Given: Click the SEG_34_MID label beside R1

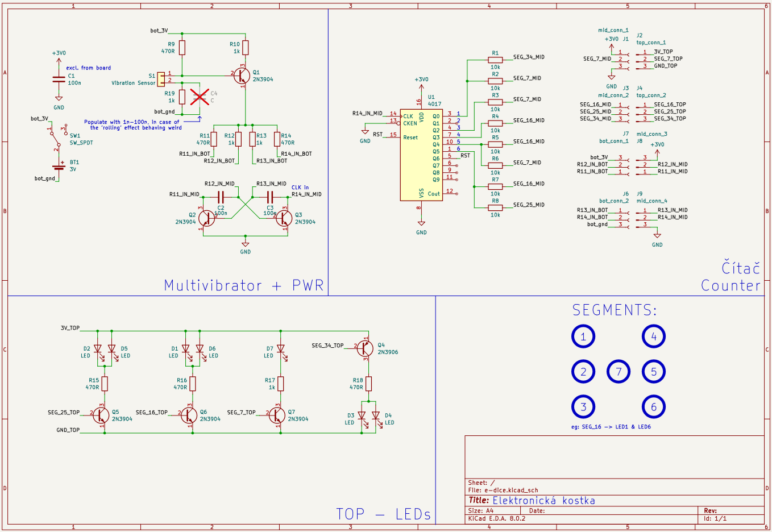Looking at the screenshot, I should [529, 57].
